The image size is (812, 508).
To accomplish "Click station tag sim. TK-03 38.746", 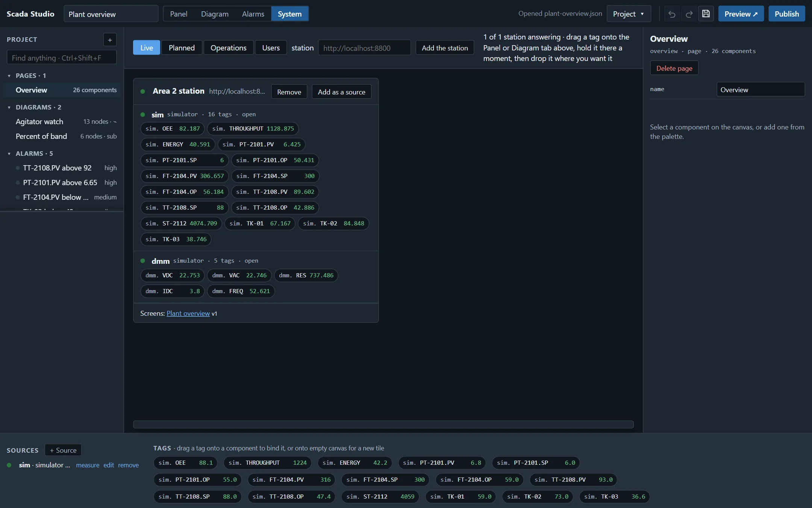I will click(x=176, y=239).
